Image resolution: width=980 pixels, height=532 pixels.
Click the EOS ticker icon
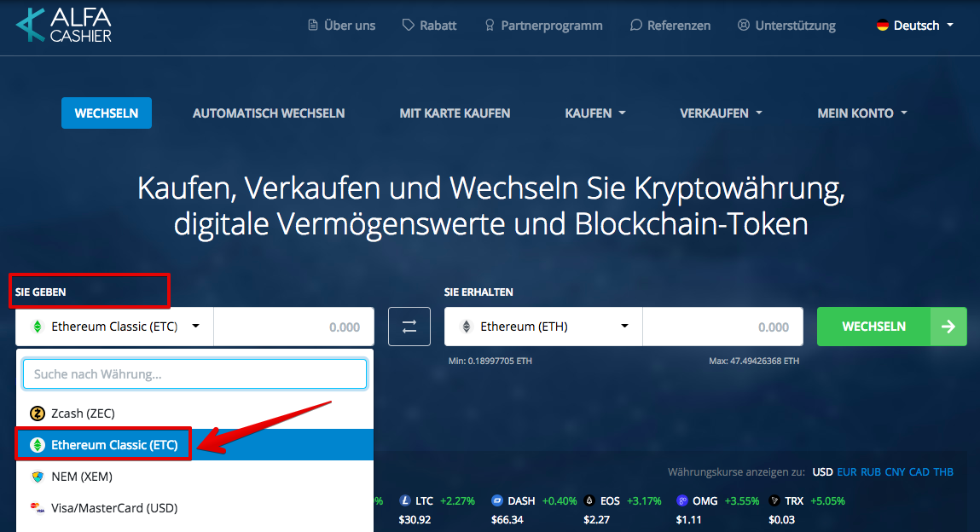[x=589, y=500]
